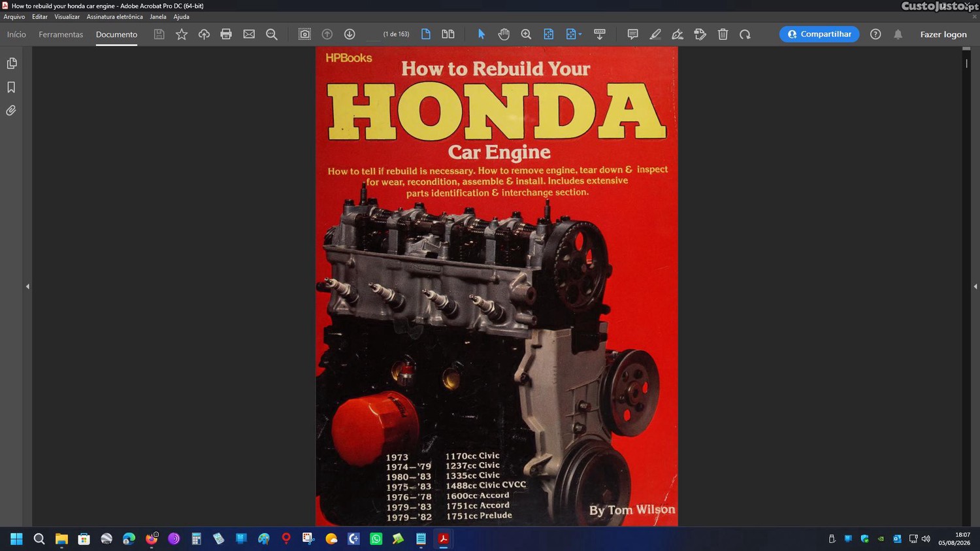The image size is (980, 551).
Task: Click the Adobe Acrobat taskbar icon
Action: pos(444,539)
